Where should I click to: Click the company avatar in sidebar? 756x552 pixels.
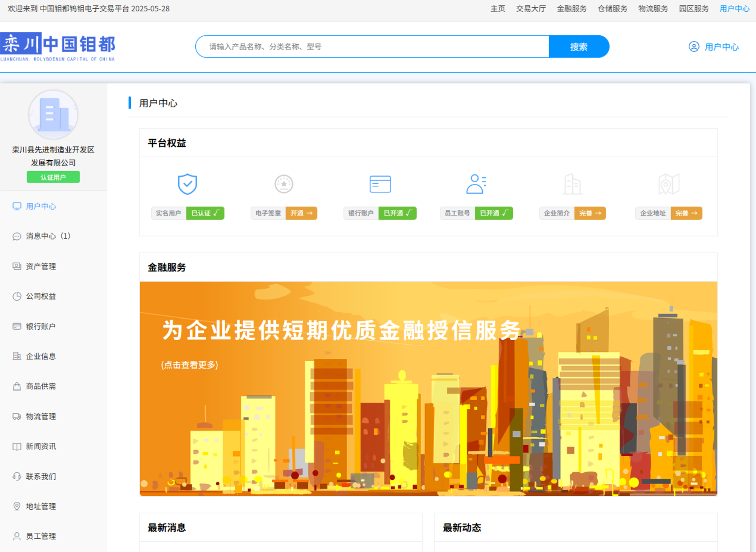(x=53, y=115)
